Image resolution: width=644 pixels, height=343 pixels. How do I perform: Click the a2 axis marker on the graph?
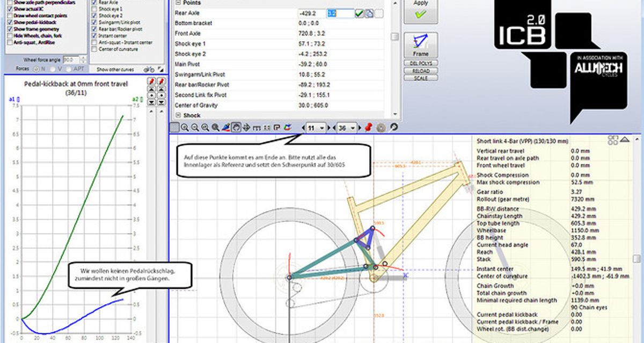point(138,99)
